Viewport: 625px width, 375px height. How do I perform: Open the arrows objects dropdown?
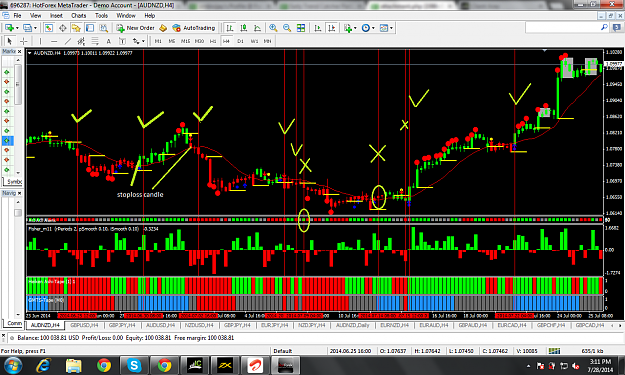[x=138, y=41]
